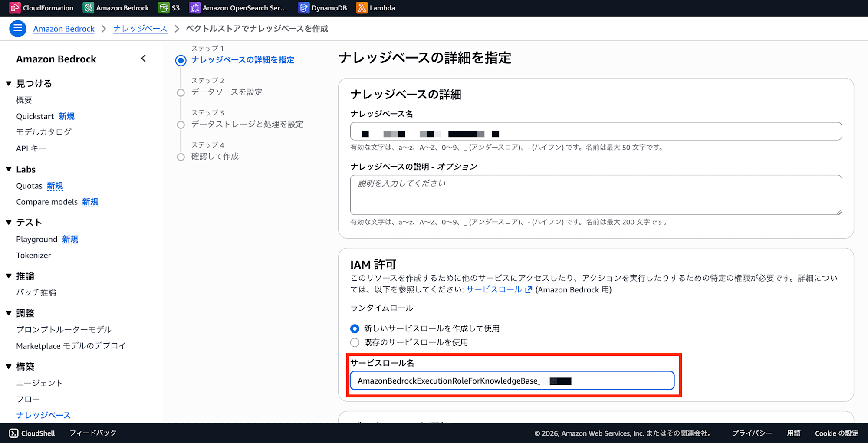Select the step 2 indicator circle
Image resolution: width=868 pixels, height=443 pixels.
(x=181, y=92)
